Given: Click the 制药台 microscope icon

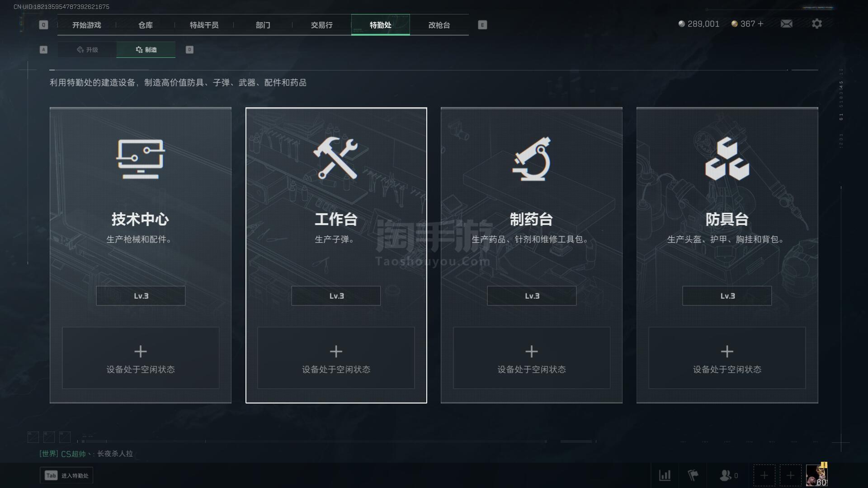Looking at the screenshot, I should (x=532, y=159).
